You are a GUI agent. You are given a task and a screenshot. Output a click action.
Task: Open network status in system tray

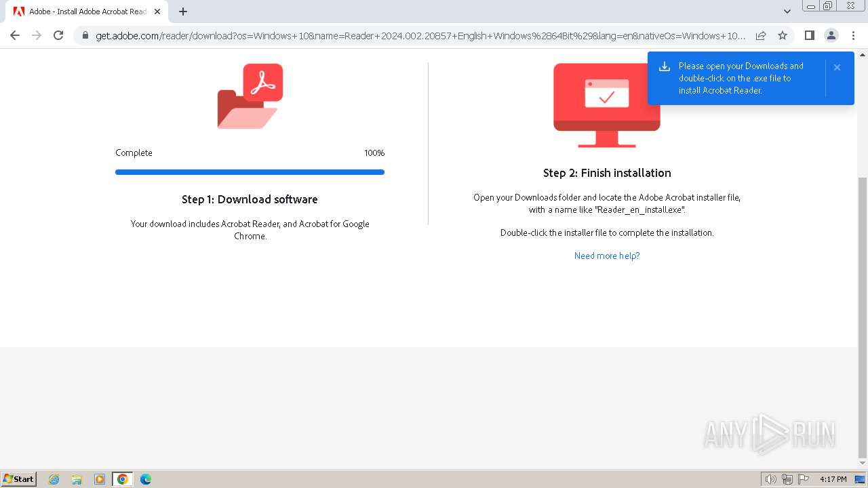pos(787,479)
